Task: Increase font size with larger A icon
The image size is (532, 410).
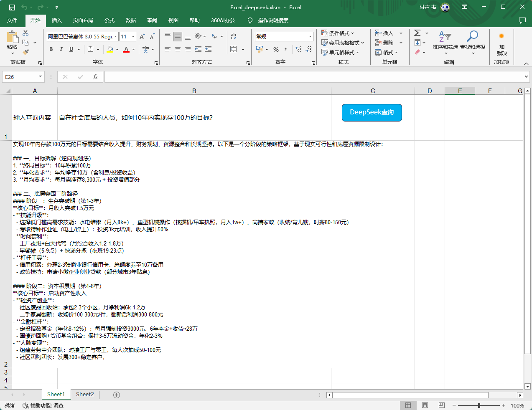Action: click(x=142, y=37)
